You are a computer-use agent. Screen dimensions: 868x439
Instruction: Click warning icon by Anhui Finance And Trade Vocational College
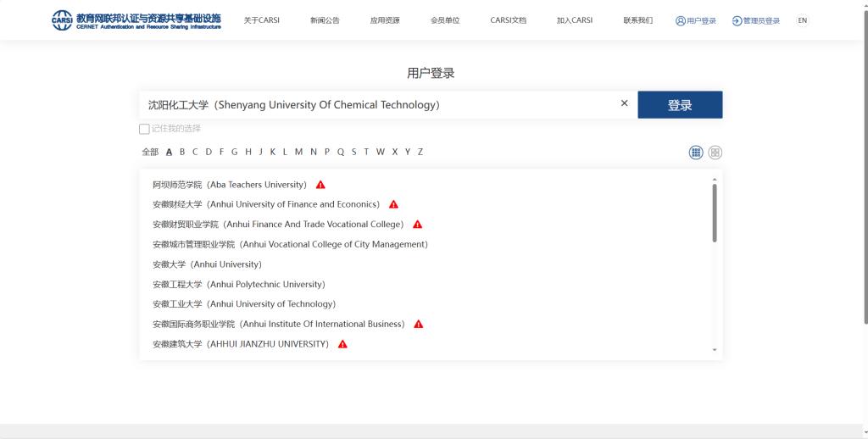(418, 225)
